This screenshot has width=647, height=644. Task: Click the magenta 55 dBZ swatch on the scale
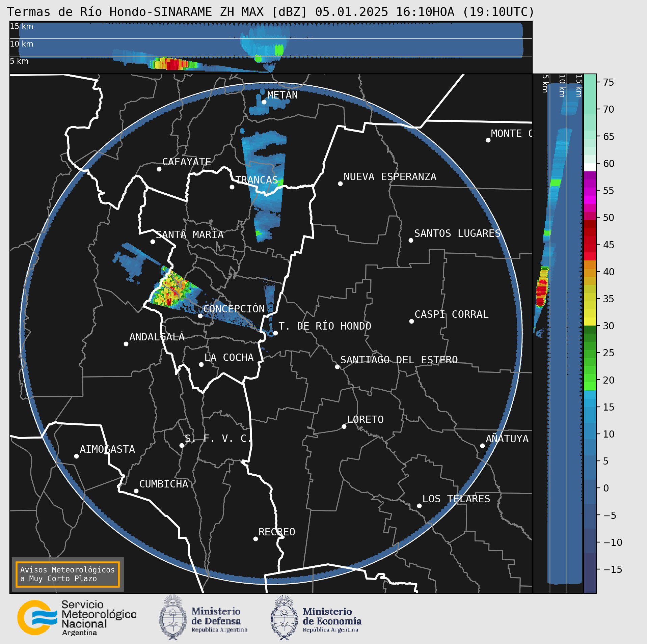[590, 192]
